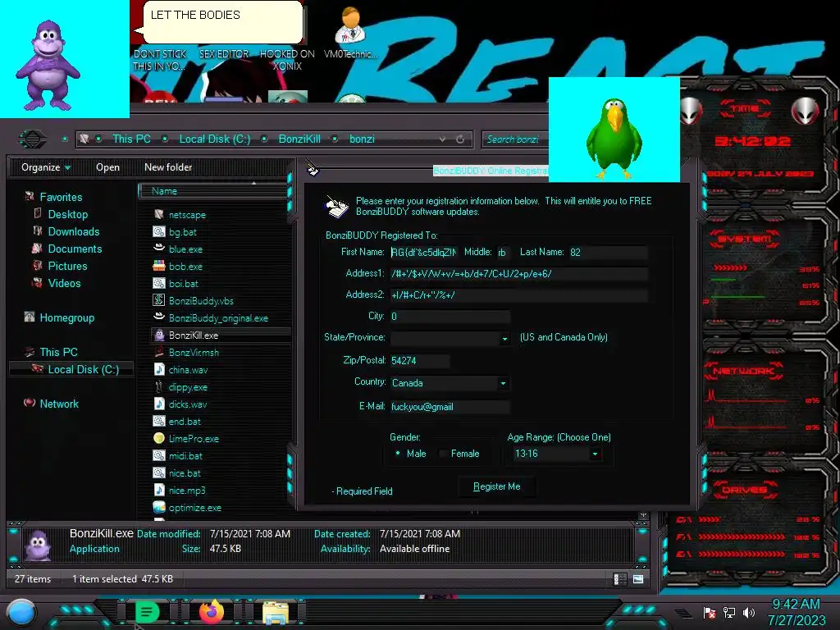Select the china.wav audio icon
840x630 pixels.
(159, 369)
